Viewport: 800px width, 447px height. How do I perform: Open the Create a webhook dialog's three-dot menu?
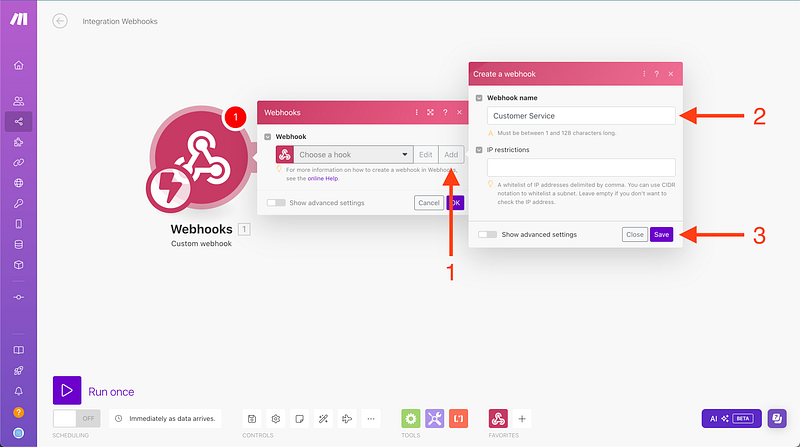643,73
